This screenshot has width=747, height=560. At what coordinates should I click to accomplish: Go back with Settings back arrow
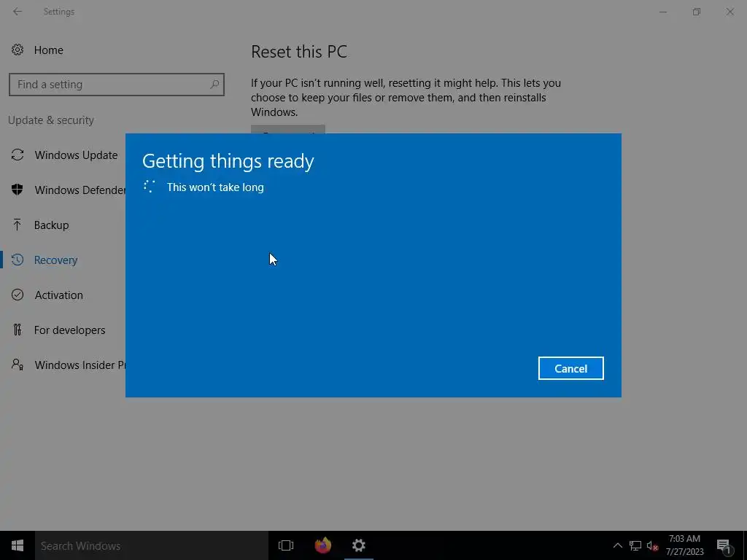click(x=18, y=12)
